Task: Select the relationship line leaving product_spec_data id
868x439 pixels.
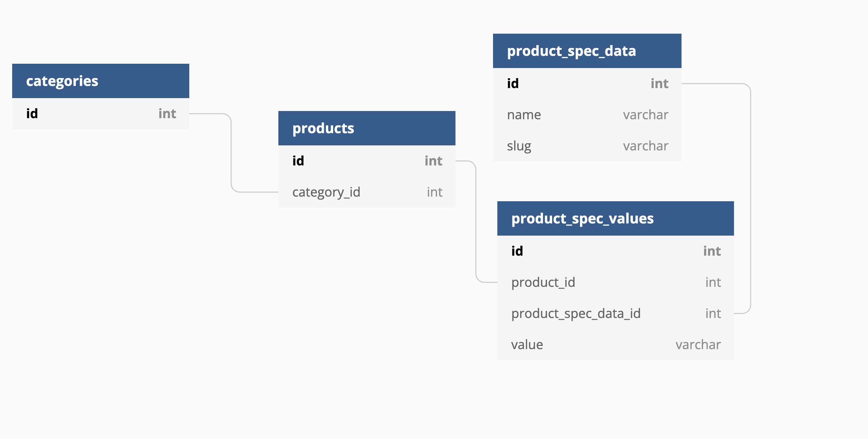Action: [x=750, y=197]
